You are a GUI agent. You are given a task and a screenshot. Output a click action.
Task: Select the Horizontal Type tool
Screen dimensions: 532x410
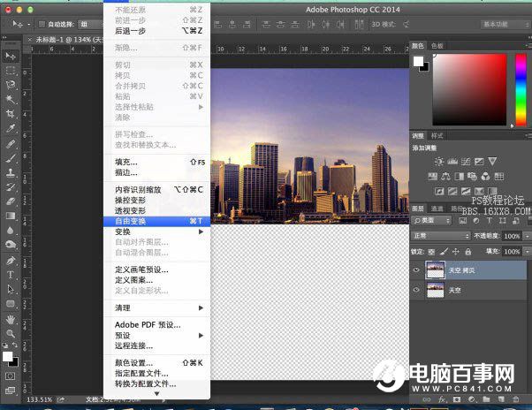coord(11,274)
